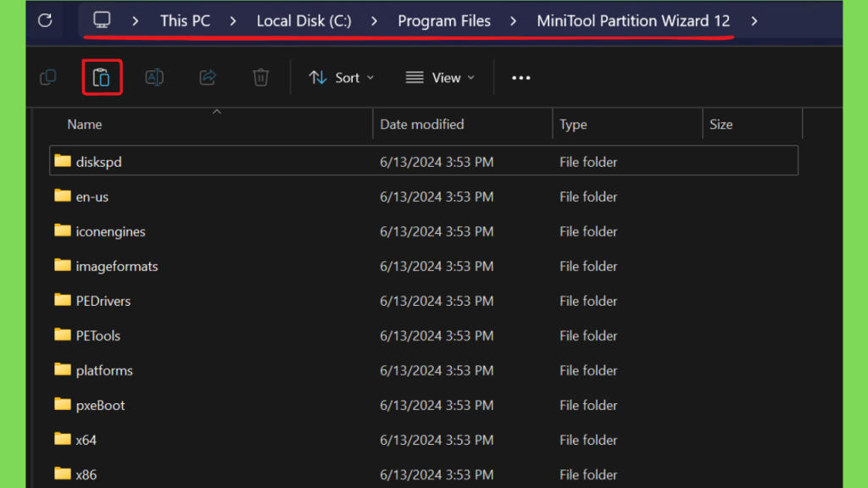This screenshot has height=488, width=868.
Task: Sort by the Name column header
Action: tap(85, 125)
